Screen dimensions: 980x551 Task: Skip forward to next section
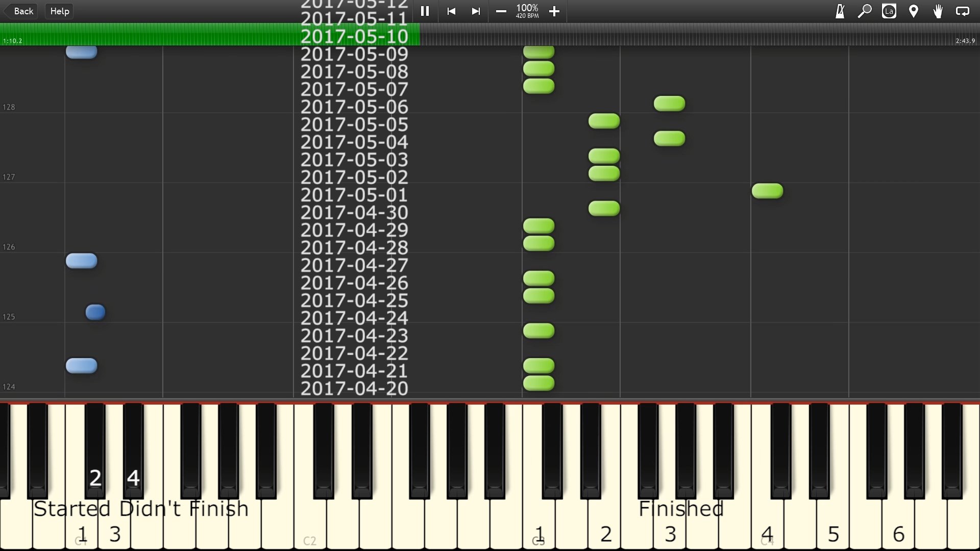pyautogui.click(x=476, y=11)
